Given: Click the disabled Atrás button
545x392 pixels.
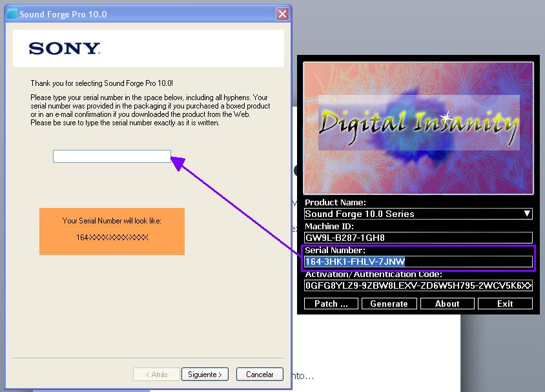Looking at the screenshot, I should [x=156, y=375].
